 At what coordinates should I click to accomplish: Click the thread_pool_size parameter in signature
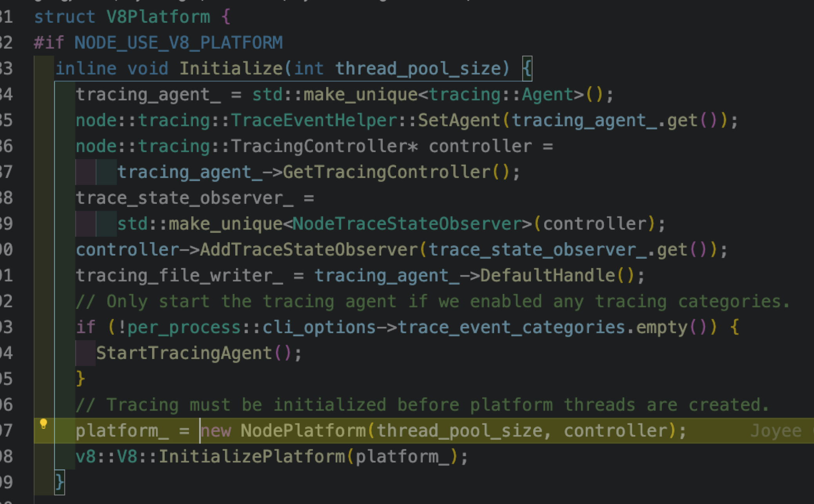point(418,69)
